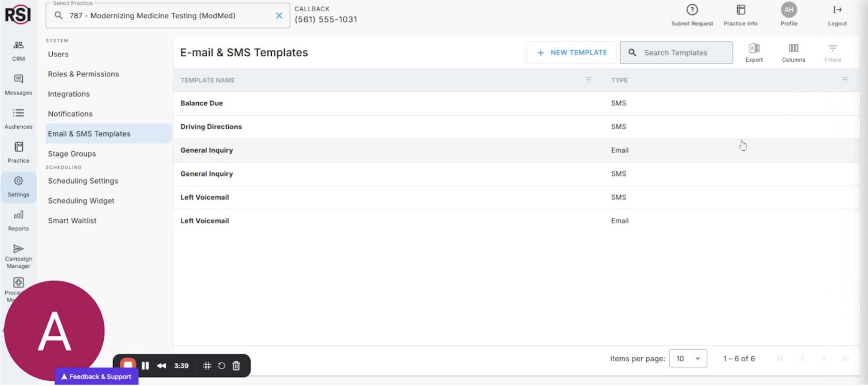Open the Columns chooser
868x386 pixels.
pyautogui.click(x=793, y=53)
